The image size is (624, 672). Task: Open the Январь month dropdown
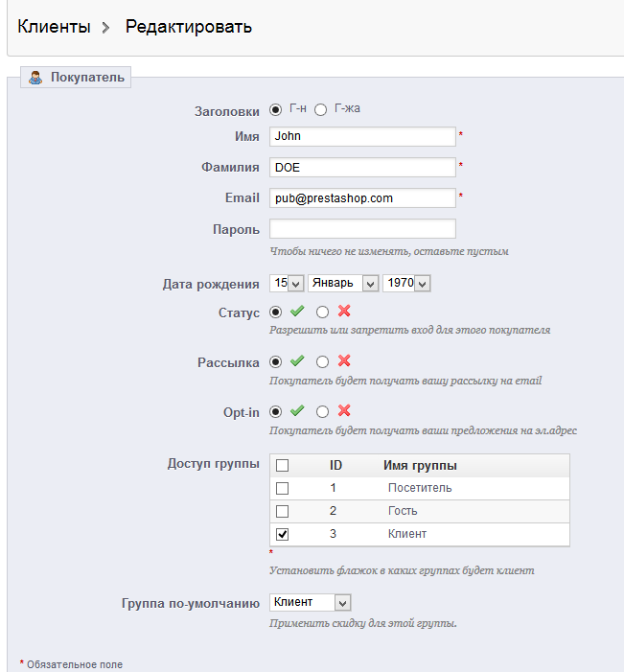click(343, 283)
